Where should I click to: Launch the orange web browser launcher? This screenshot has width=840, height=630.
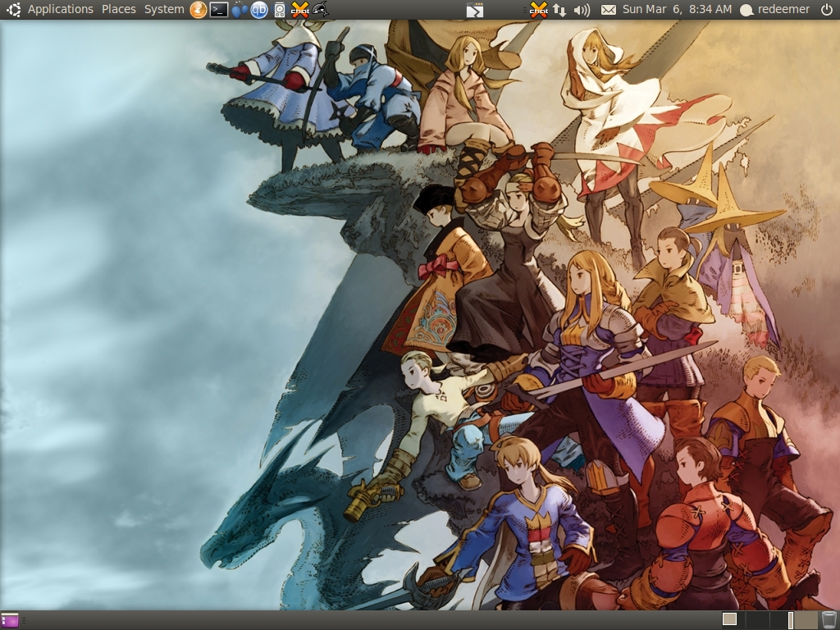[x=199, y=10]
